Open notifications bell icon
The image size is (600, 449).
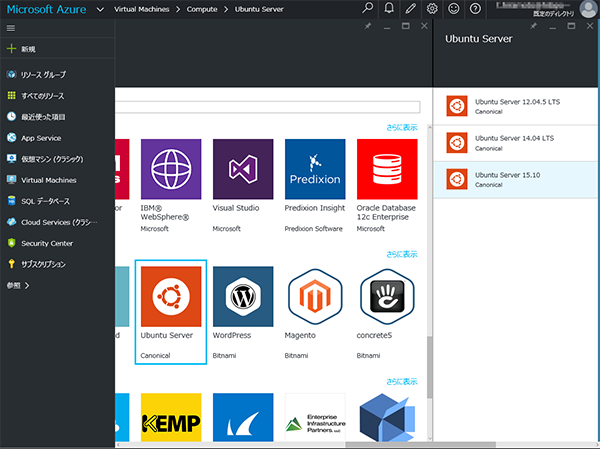[389, 8]
